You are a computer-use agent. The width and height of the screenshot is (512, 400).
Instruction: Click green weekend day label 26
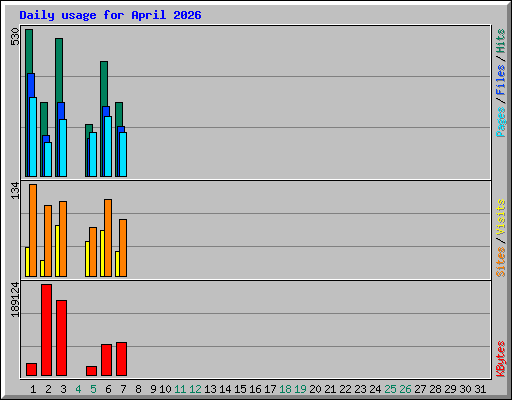[x=405, y=389]
